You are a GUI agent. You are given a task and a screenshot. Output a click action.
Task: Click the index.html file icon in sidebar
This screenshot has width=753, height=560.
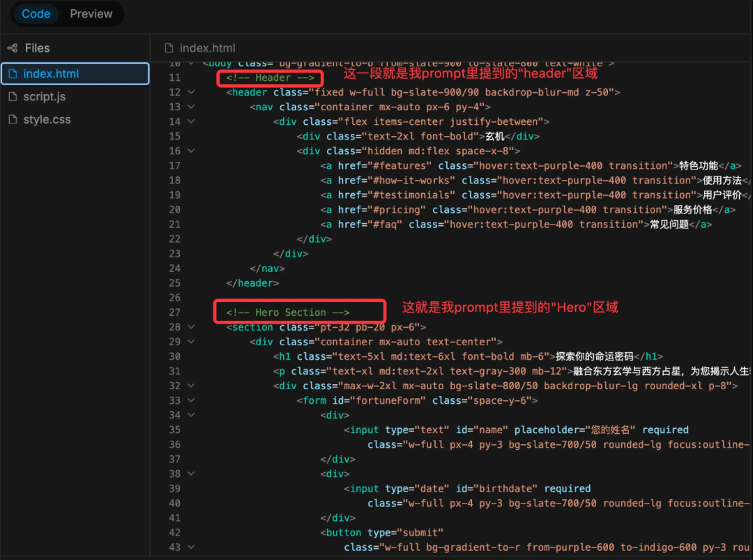click(13, 74)
